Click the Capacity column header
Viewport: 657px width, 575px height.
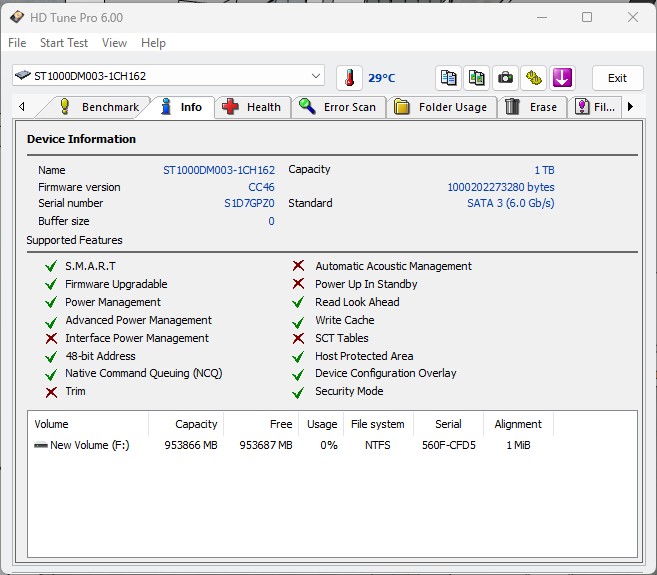tap(196, 424)
